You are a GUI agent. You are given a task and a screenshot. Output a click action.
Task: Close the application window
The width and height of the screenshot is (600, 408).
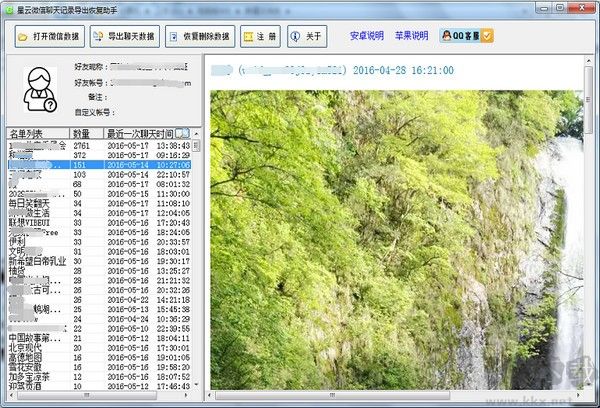point(581,8)
